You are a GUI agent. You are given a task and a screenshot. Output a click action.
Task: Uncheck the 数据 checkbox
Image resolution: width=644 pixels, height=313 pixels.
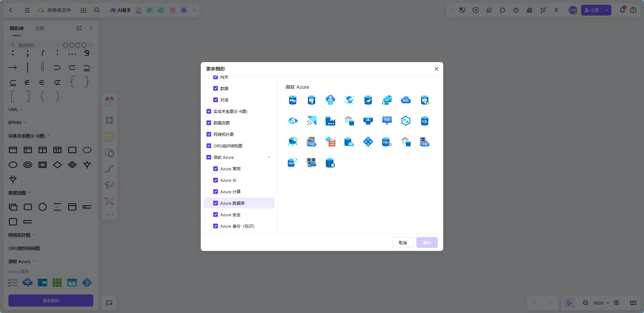tap(216, 88)
